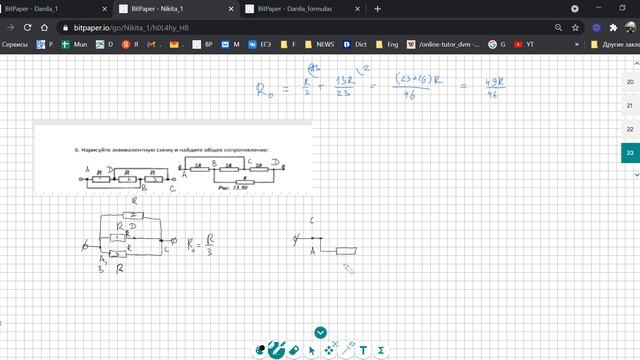Open the yellow mail envelope bookmark

177,44
